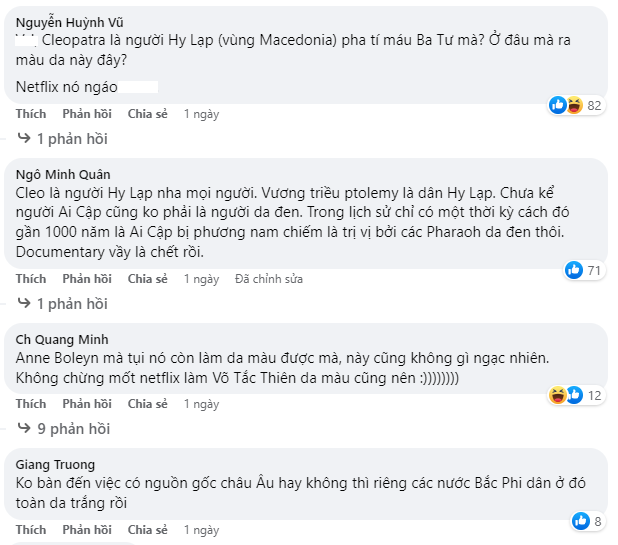Screen dimensions: 618x545
Task: Click reply arrow icon under Ngô Minh Quân's comment
Action: 25,303
